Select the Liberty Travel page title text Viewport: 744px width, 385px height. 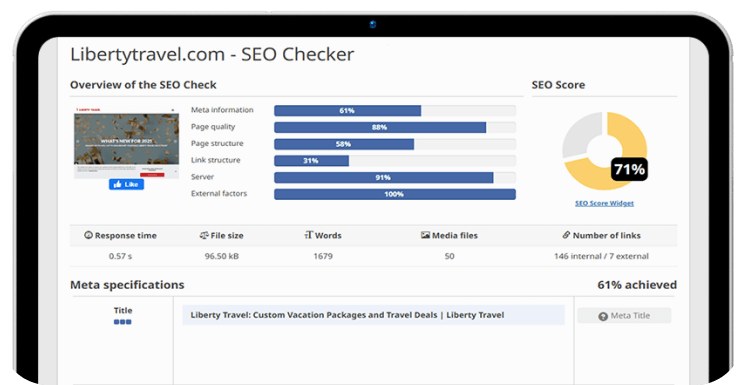click(x=347, y=315)
